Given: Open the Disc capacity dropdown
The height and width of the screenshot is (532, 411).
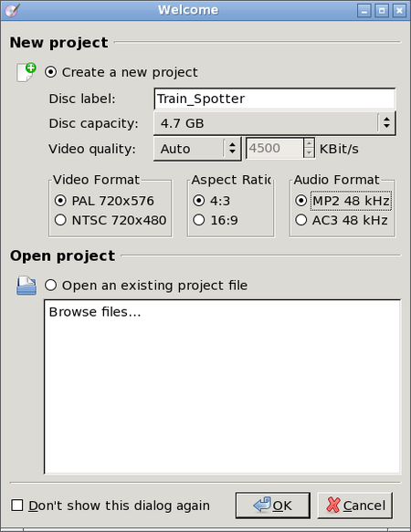Looking at the screenshot, I should click(274, 123).
